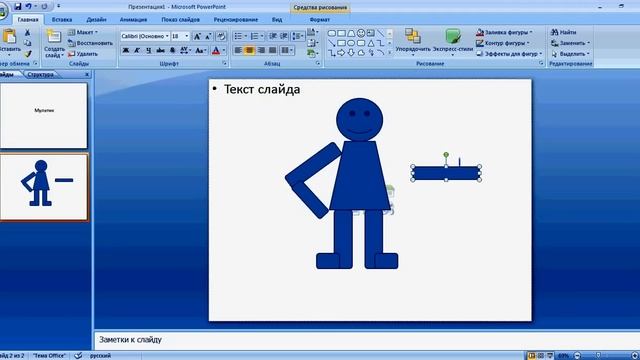Undo the last action in quick access toolbar
Screen dimensions: 640x360
29,7
